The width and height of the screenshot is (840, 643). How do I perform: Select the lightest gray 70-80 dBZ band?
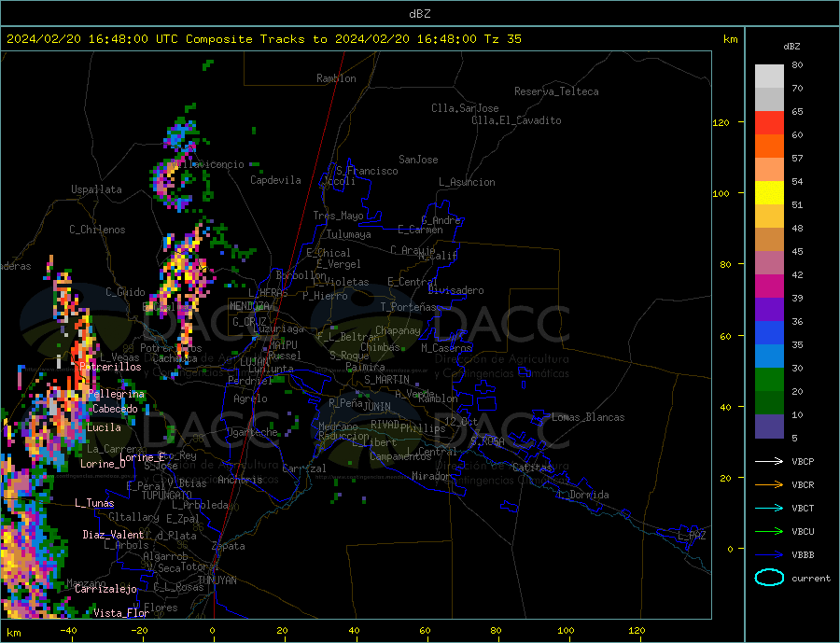coord(769,77)
